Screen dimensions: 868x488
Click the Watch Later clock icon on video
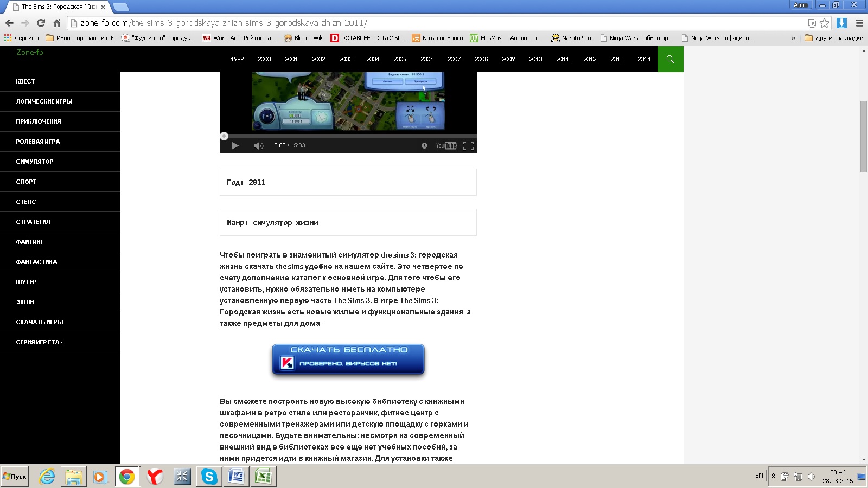pyautogui.click(x=424, y=145)
